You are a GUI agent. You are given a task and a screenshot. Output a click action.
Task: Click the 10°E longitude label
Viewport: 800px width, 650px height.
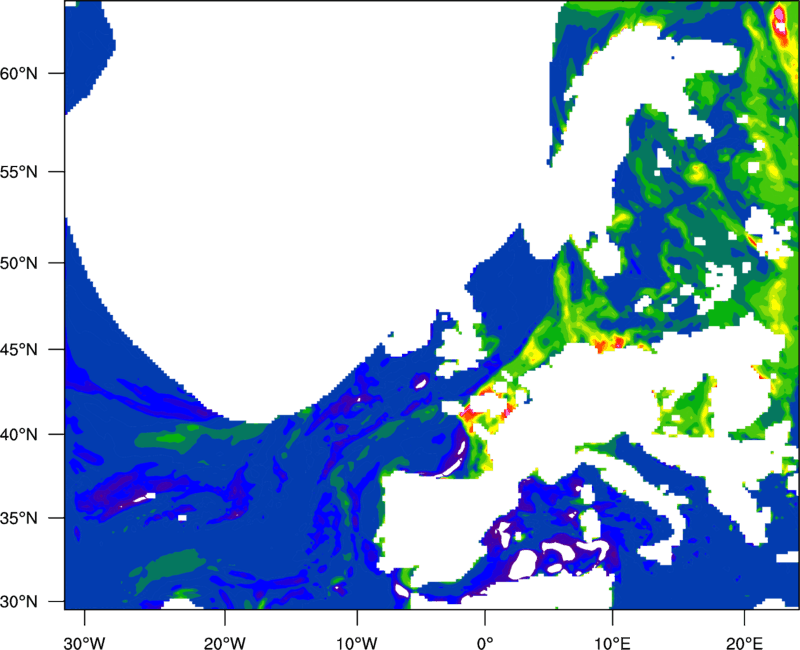[612, 643]
